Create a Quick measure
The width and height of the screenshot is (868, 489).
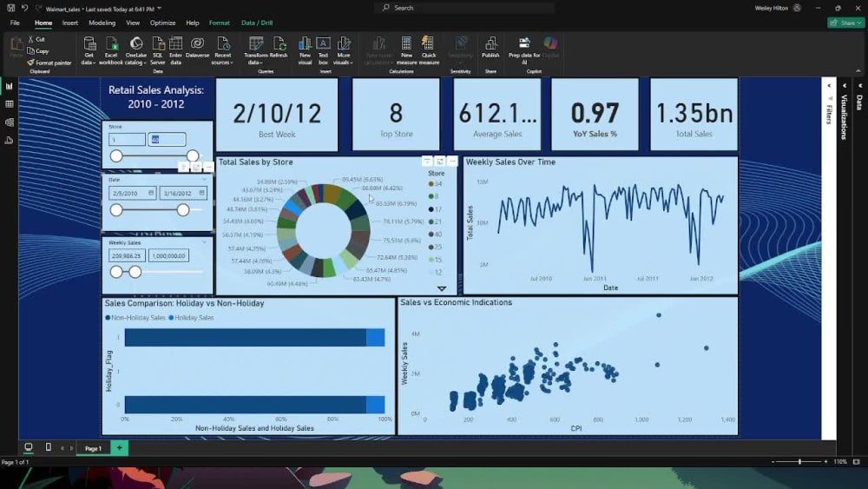tap(429, 50)
